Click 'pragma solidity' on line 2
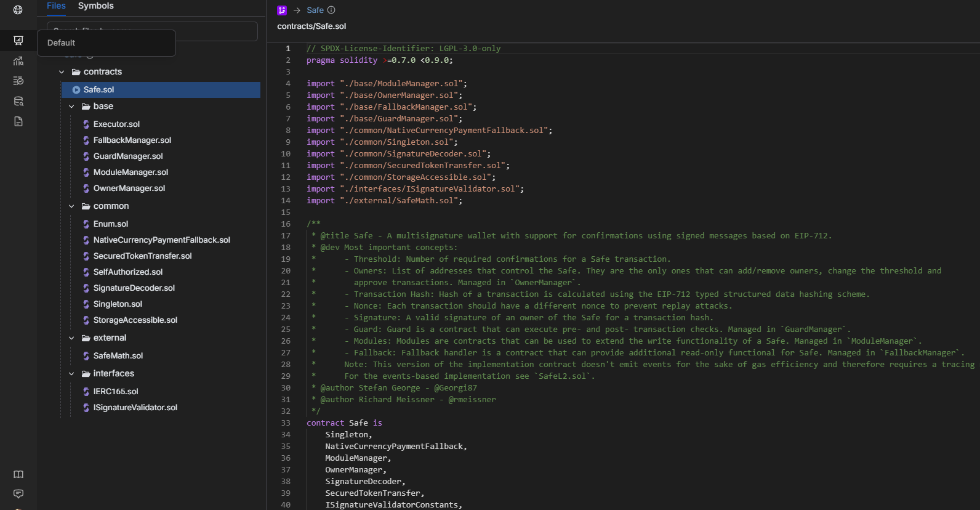The height and width of the screenshot is (510, 980). 342,60
